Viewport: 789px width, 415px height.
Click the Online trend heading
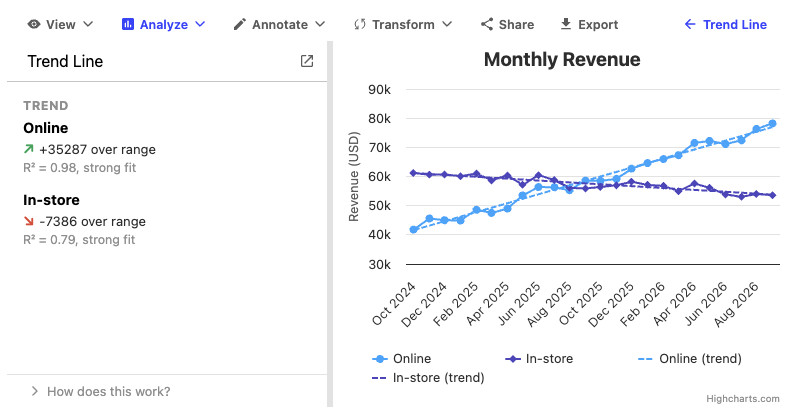[45, 128]
